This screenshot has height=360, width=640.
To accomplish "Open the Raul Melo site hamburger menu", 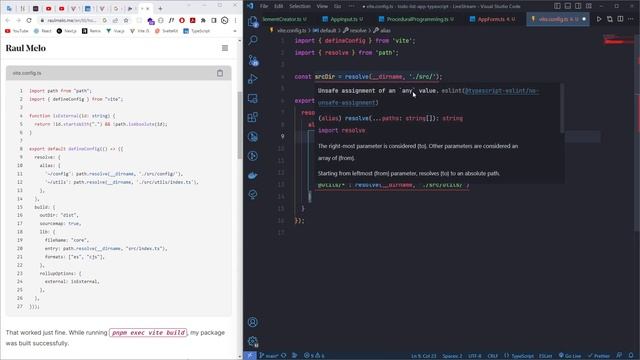I will pyautogui.click(x=225, y=48).
